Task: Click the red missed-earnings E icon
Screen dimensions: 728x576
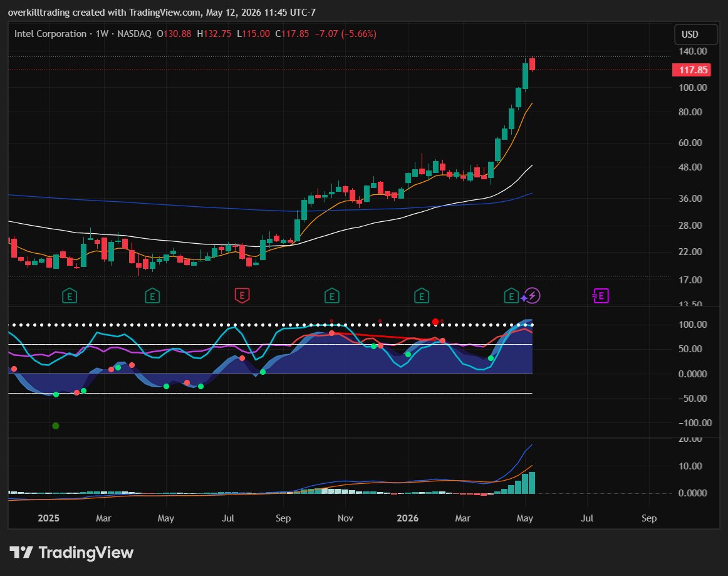Action: coord(242,295)
